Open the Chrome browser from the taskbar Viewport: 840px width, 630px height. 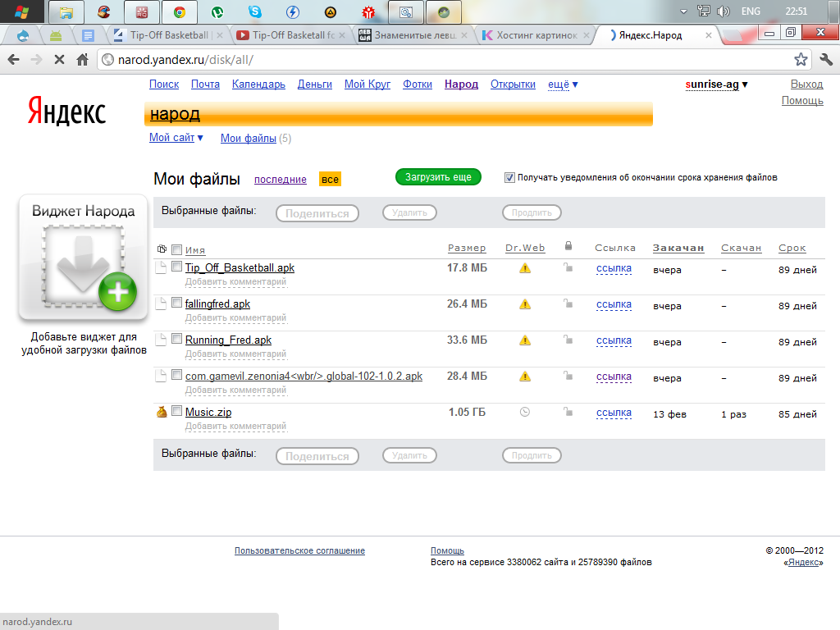pyautogui.click(x=180, y=11)
